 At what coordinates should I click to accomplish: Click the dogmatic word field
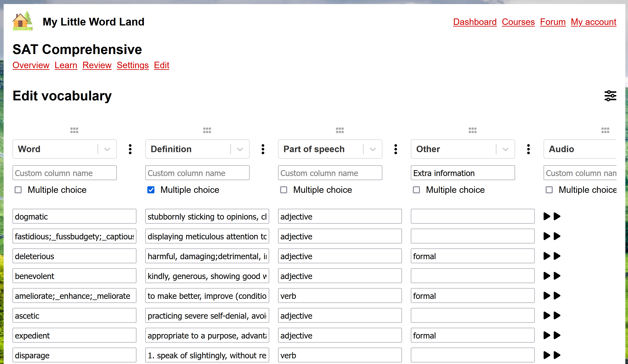[x=74, y=216]
